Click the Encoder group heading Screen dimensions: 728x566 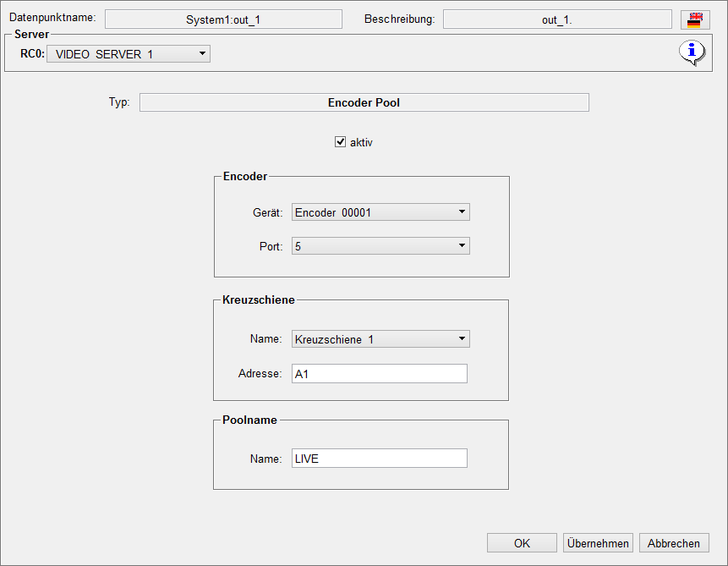click(244, 177)
